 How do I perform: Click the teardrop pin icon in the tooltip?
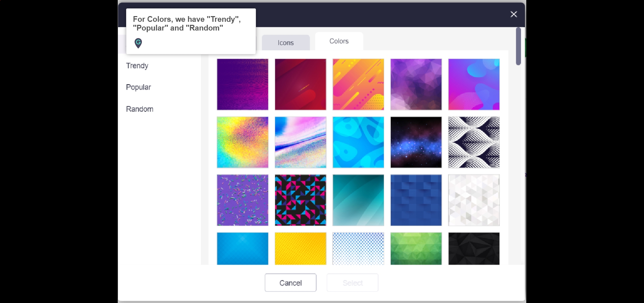[x=138, y=43]
